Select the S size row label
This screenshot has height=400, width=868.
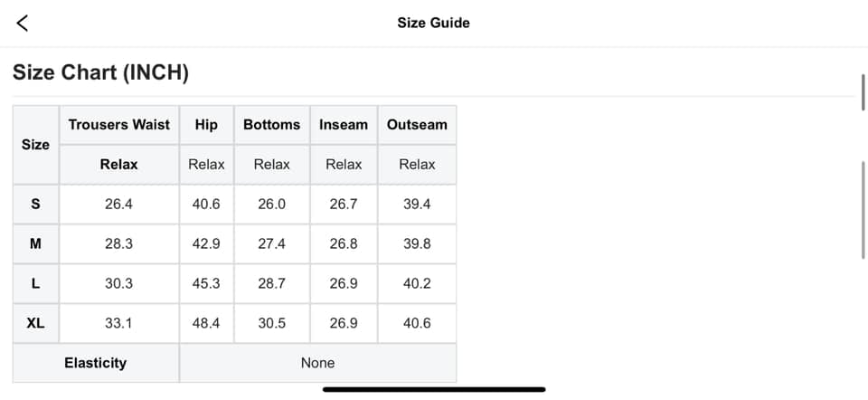pos(35,204)
